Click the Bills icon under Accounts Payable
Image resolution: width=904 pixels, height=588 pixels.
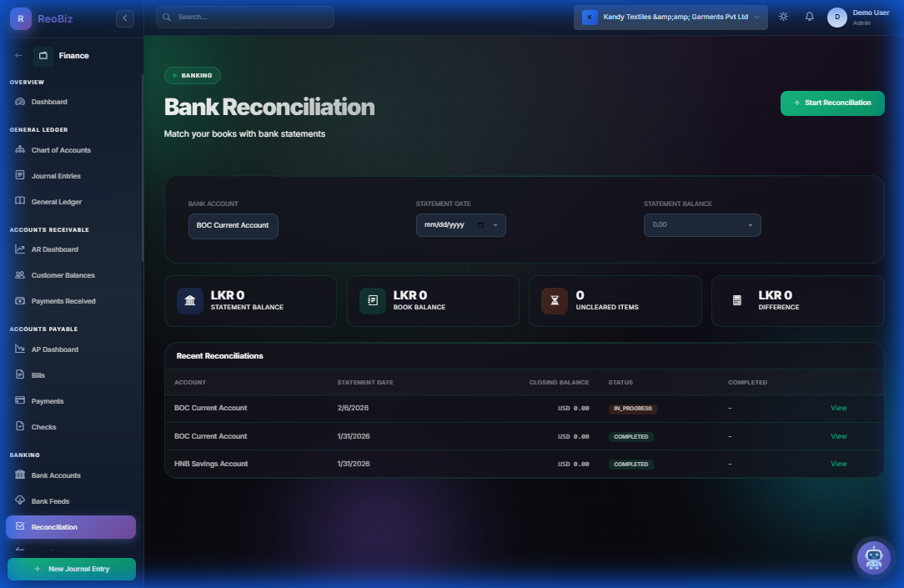tap(20, 374)
